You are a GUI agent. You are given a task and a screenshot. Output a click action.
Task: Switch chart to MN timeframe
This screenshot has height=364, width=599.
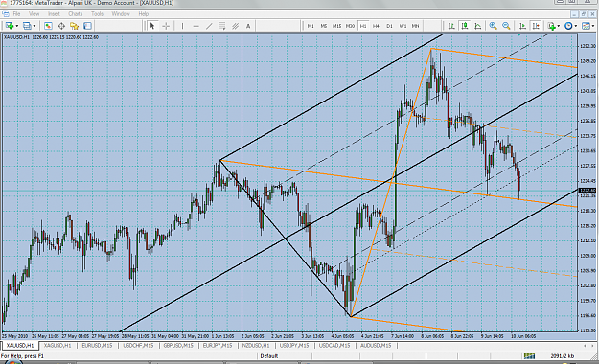416,26
